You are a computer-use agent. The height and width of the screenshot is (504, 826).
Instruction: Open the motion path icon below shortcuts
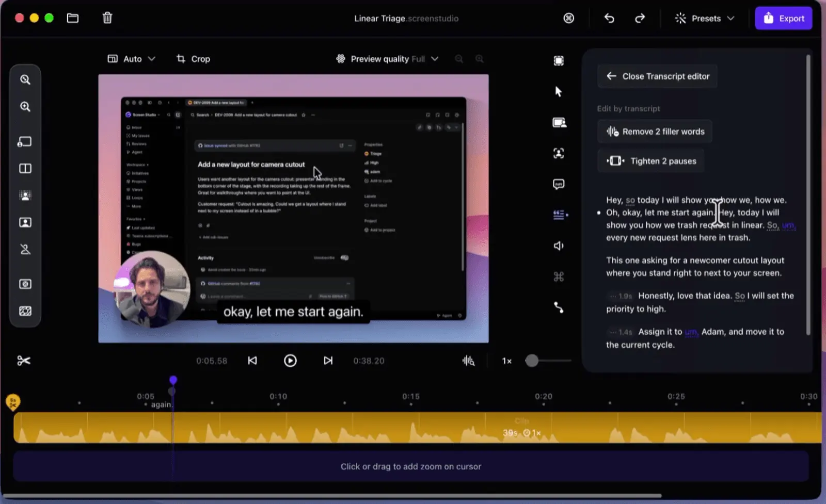(559, 307)
